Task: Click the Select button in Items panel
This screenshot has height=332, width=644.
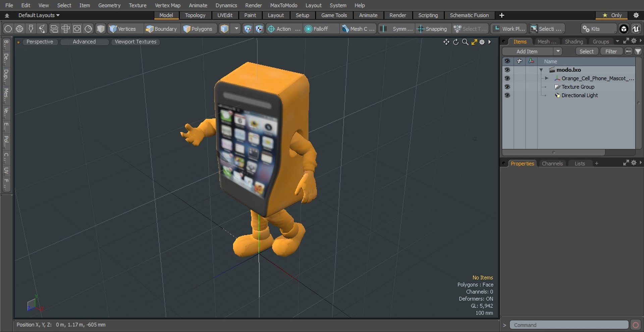Action: click(x=586, y=51)
